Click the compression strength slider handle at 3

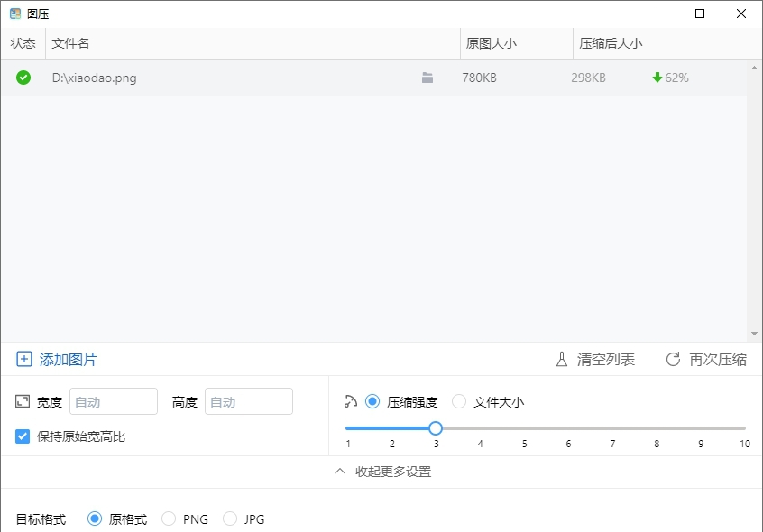pos(436,428)
